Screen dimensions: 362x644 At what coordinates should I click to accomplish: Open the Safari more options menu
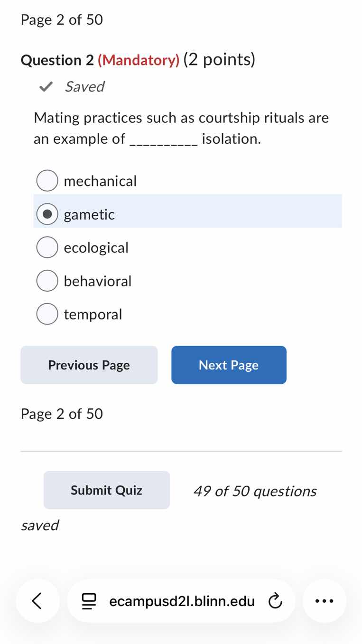click(x=324, y=601)
